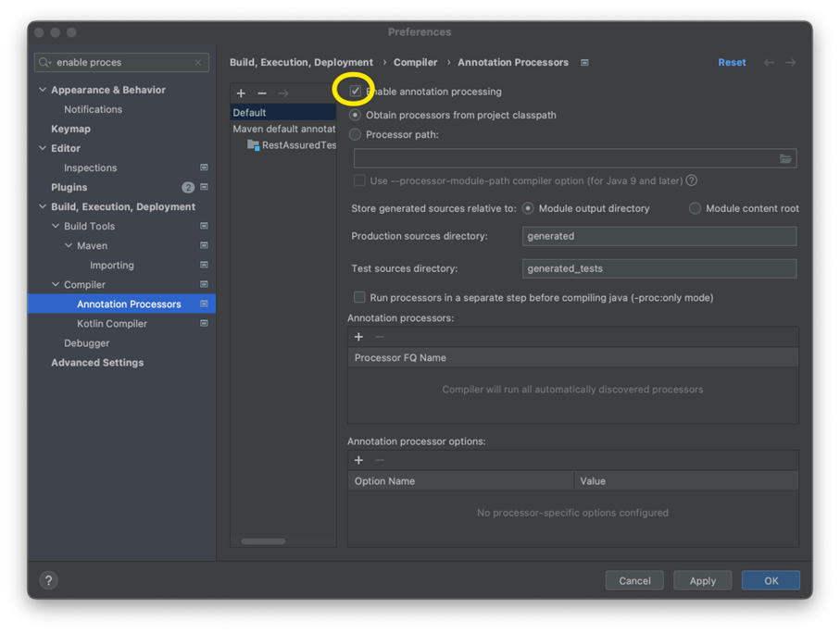Enable Run processors in separate step checkbox

click(x=359, y=298)
